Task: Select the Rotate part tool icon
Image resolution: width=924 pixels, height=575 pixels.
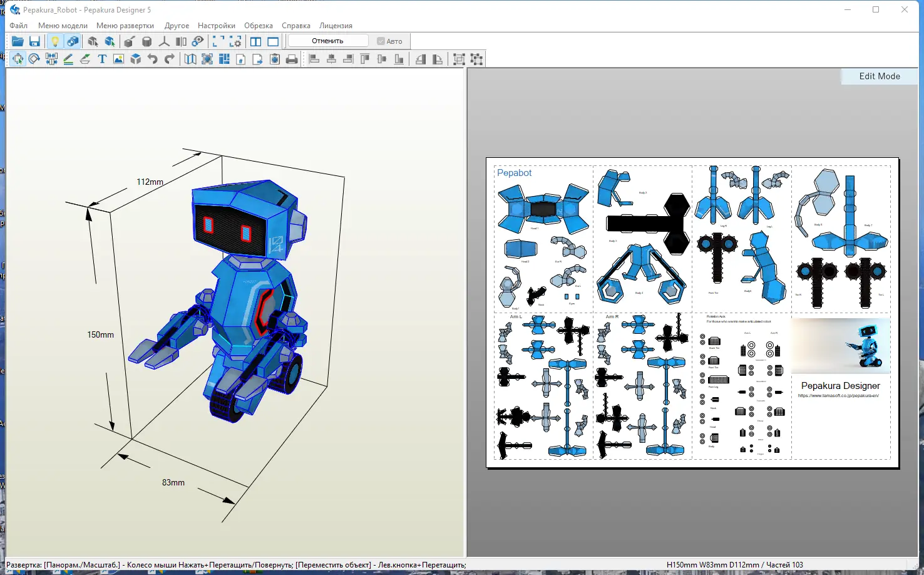Action: pos(34,59)
